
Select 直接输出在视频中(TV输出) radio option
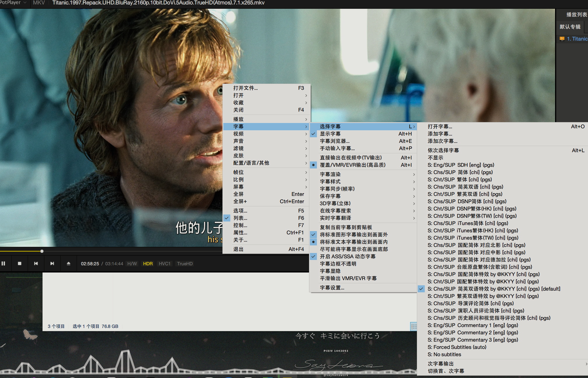[x=350, y=158]
